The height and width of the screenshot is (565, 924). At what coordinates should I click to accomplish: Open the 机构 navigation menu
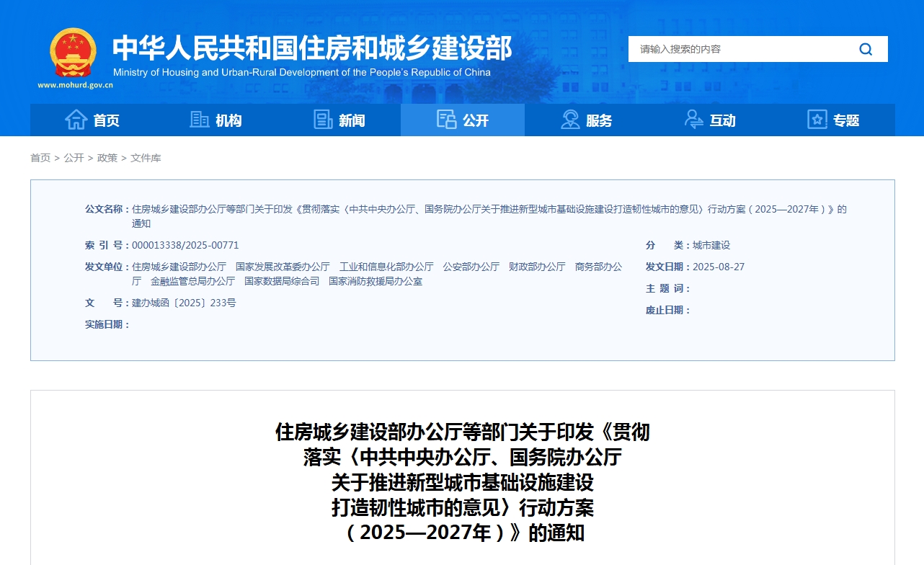228,120
